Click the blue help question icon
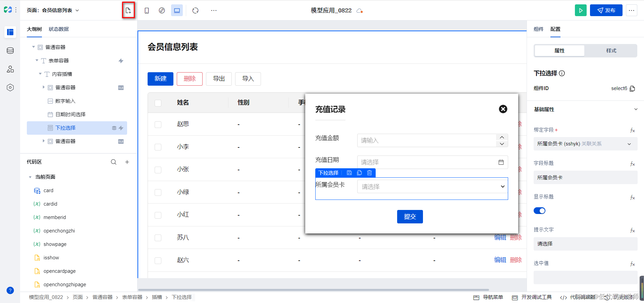Viewport: 644px width, 303px height. click(10, 290)
